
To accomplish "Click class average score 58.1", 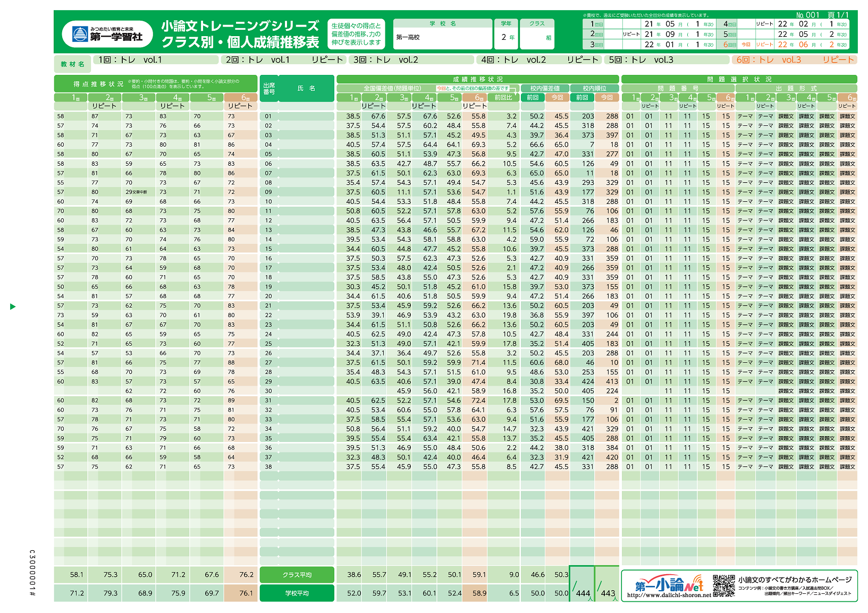I will (77, 575).
